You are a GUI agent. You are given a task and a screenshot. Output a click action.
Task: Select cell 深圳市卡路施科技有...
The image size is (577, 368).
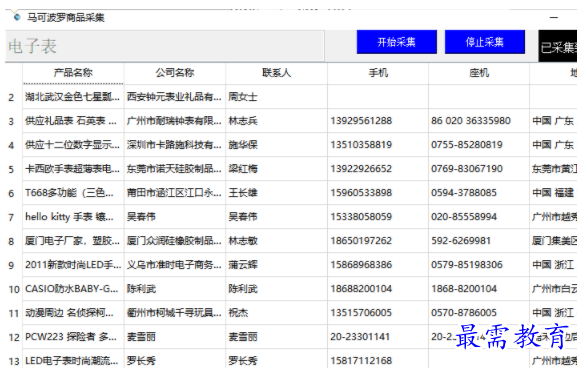tap(175, 145)
